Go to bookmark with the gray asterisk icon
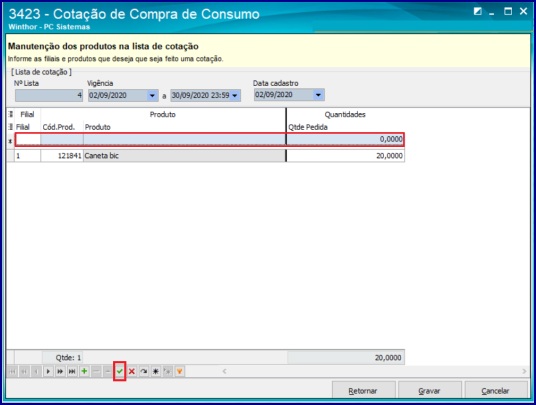This screenshot has width=536, height=405. coord(168,372)
